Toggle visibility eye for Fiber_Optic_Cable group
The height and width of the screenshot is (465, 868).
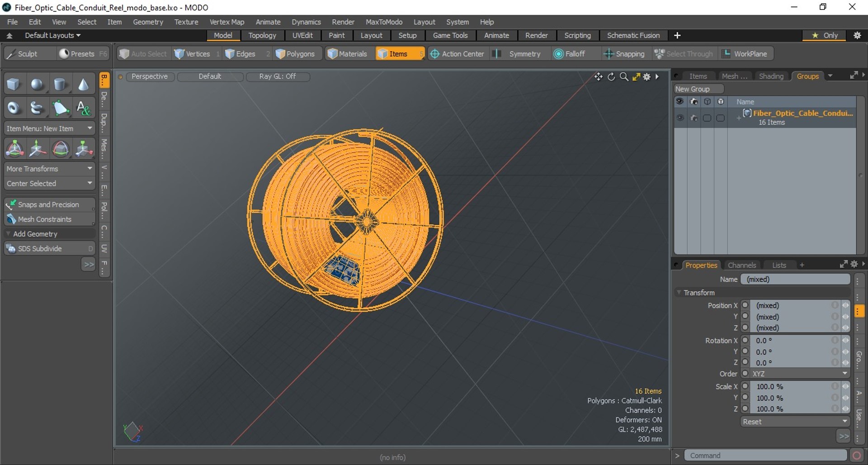coord(680,118)
